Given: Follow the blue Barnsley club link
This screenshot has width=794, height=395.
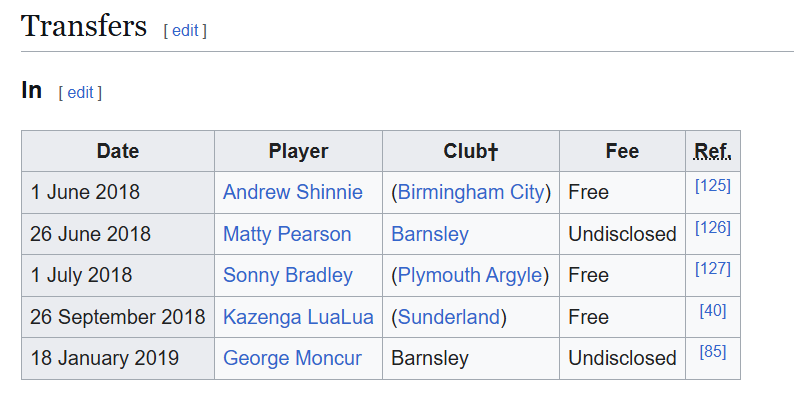Looking at the screenshot, I should click(x=430, y=234).
